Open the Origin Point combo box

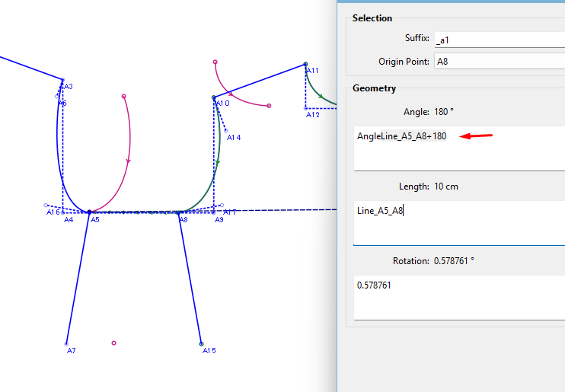click(x=499, y=62)
